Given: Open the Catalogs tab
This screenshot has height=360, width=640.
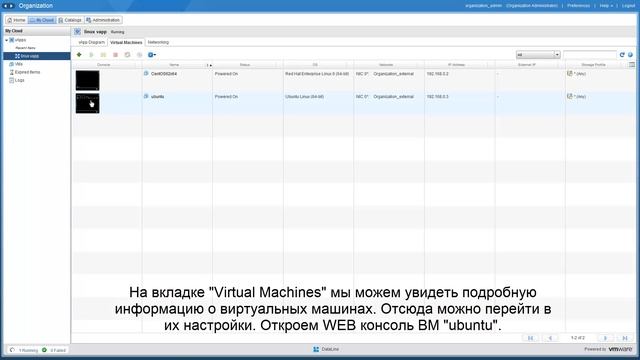Looking at the screenshot, I should 70,20.
